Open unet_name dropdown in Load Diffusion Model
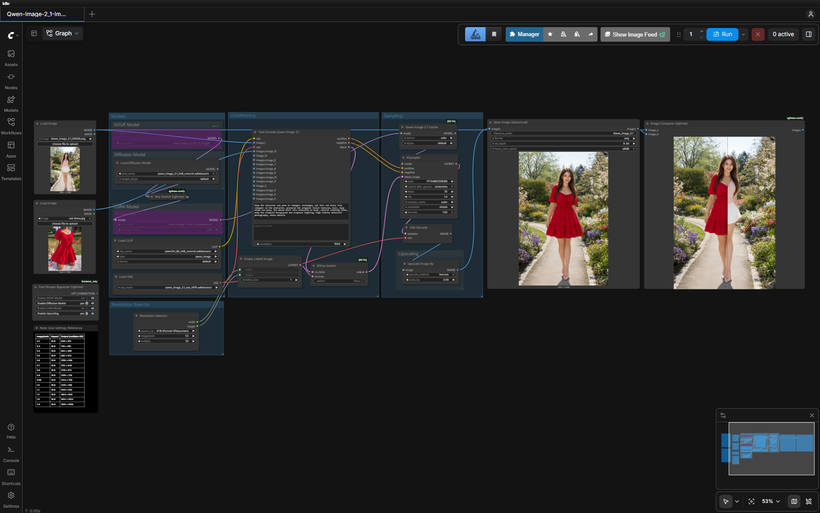Image resolution: width=820 pixels, height=513 pixels. (167, 174)
